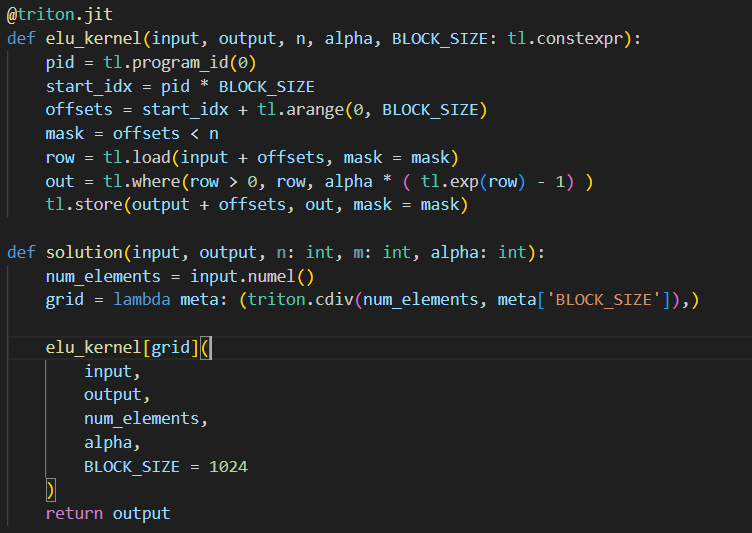Click the numel() method call
Viewport: 752px width, 533px height.
pos(281,276)
